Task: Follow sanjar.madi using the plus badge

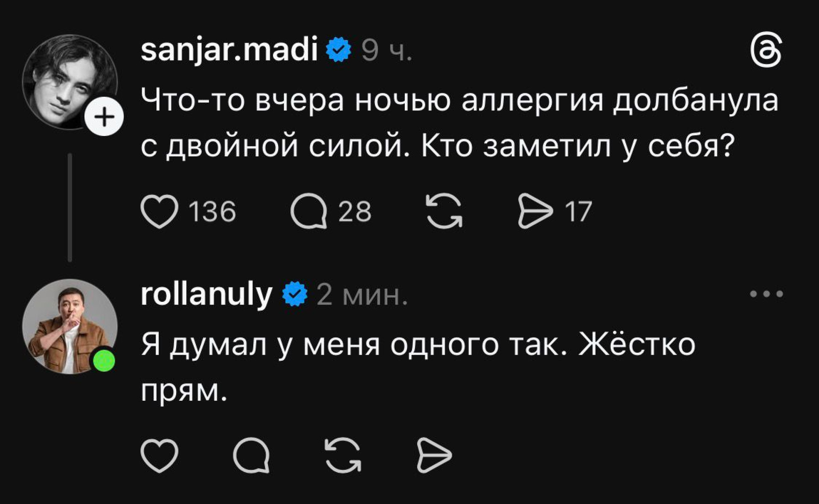Action: [105, 116]
